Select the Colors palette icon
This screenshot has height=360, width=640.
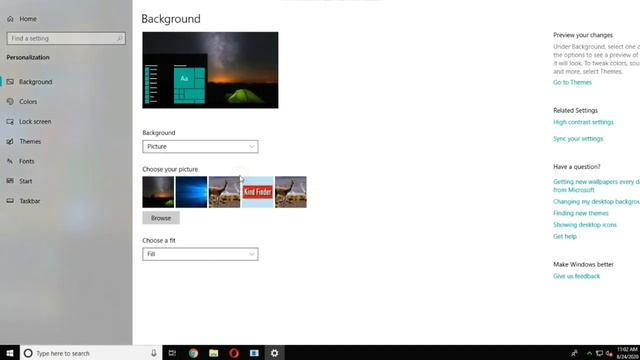pyautogui.click(x=10, y=102)
